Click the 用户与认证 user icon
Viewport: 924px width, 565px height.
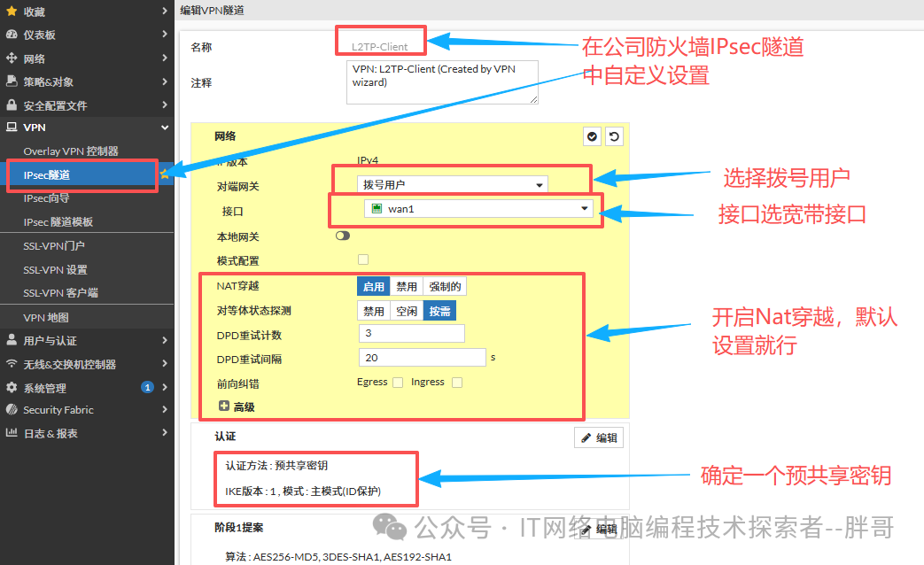[12, 340]
